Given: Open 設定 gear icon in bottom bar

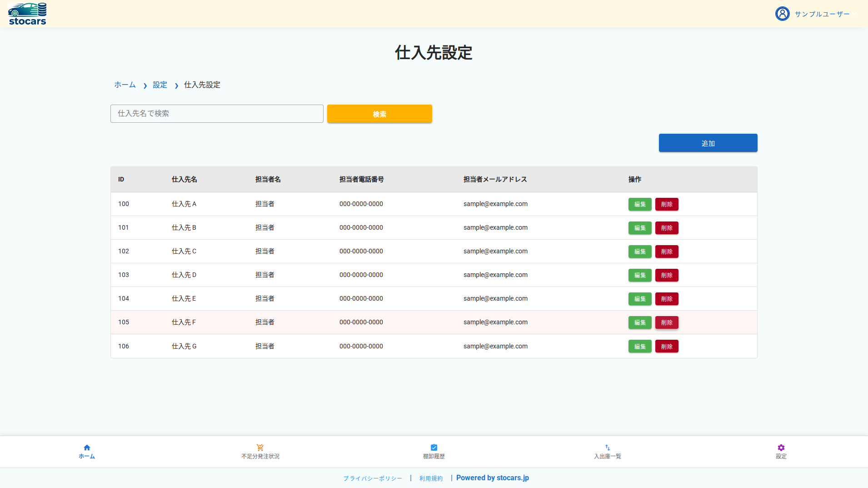Looking at the screenshot, I should pos(781,448).
